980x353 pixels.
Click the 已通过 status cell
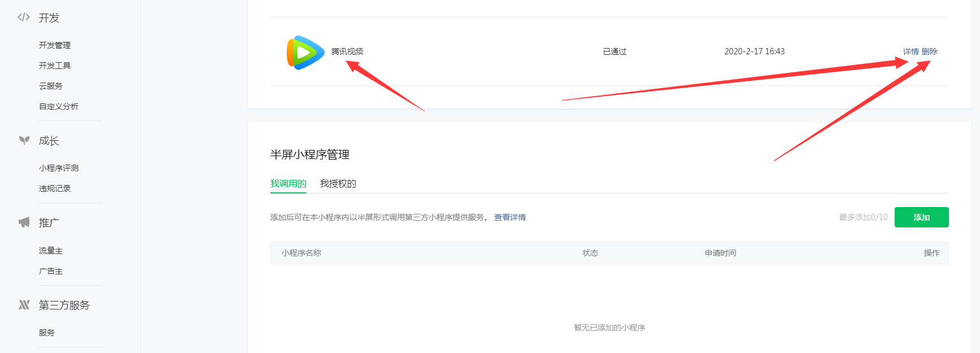615,51
